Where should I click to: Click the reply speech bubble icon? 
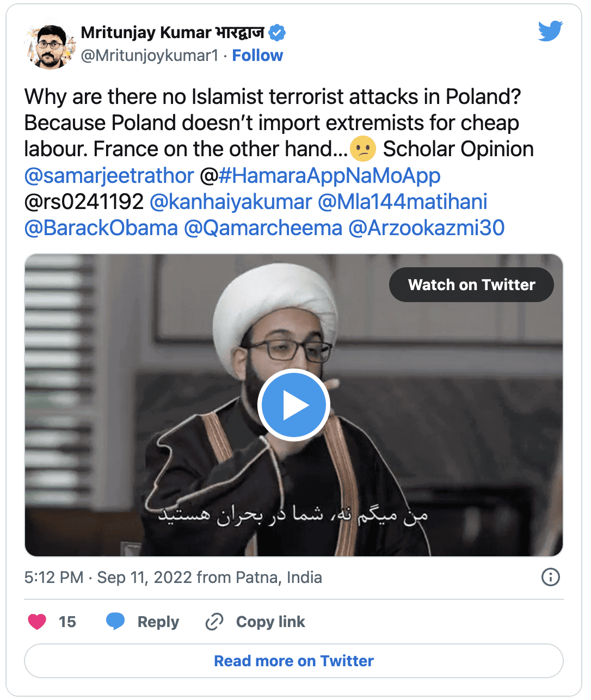click(x=115, y=621)
